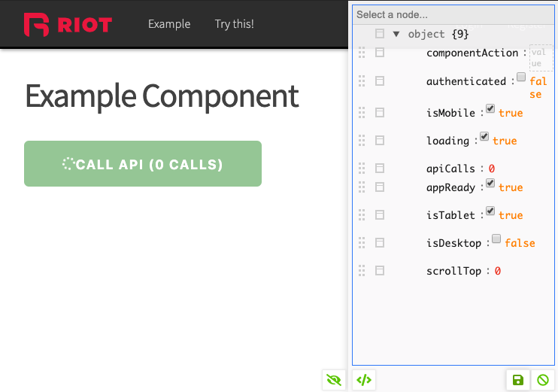Select the appReady field name
Screen dimensions: 558x392
tap(450, 187)
